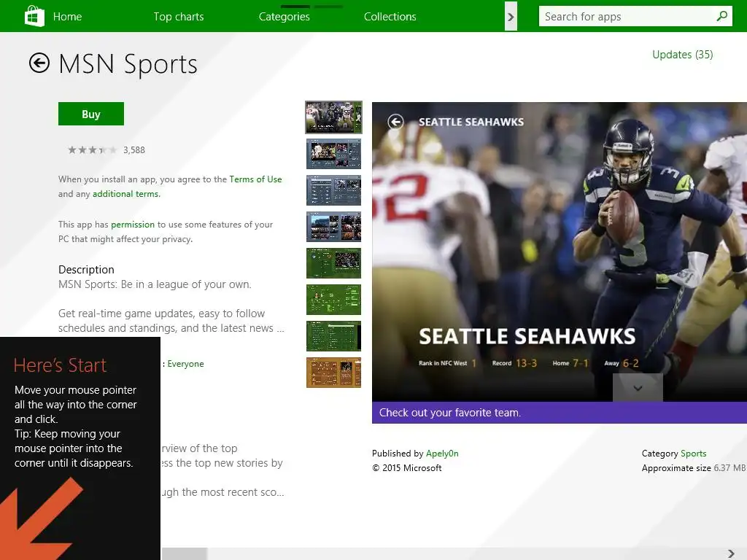Click the MSN Sports title
This screenshot has height=560, width=747.
point(128,64)
